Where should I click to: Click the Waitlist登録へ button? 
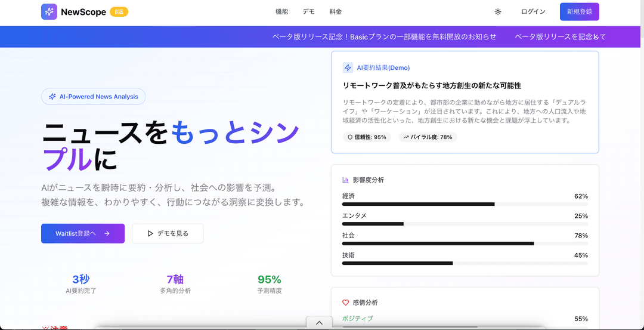(x=83, y=233)
